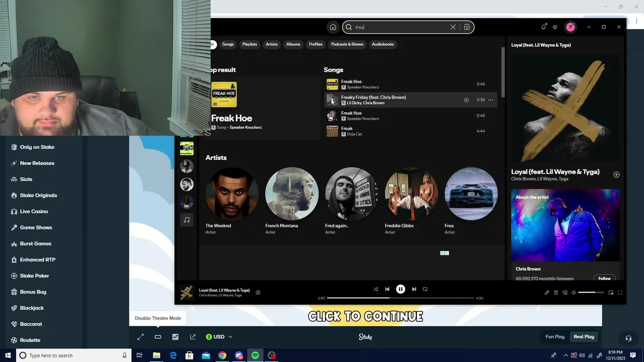Open The Weeknd artist page
The height and width of the screenshot is (362, 644).
(232, 201)
